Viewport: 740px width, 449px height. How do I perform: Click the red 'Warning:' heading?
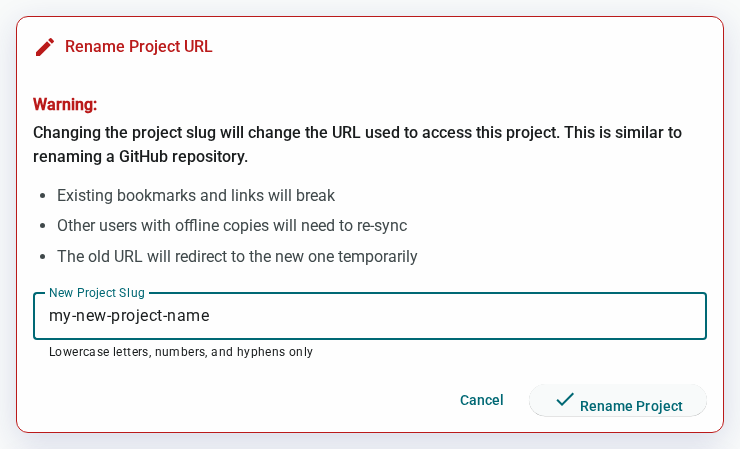point(65,104)
